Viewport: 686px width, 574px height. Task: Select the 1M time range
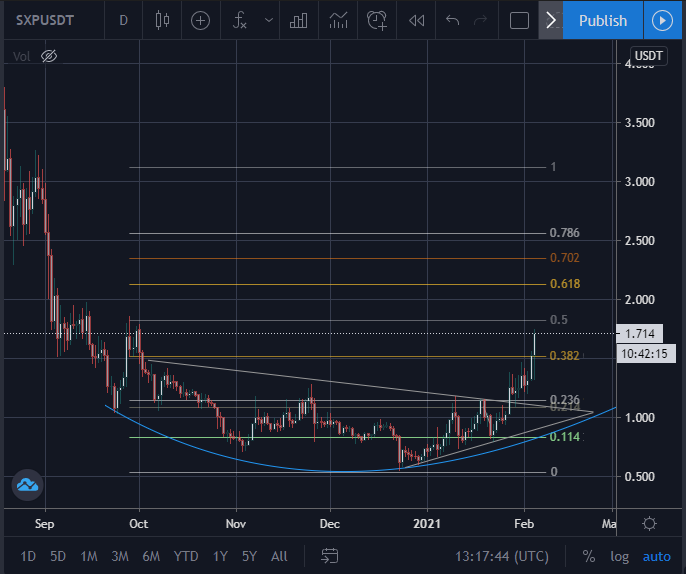pyautogui.click(x=89, y=556)
